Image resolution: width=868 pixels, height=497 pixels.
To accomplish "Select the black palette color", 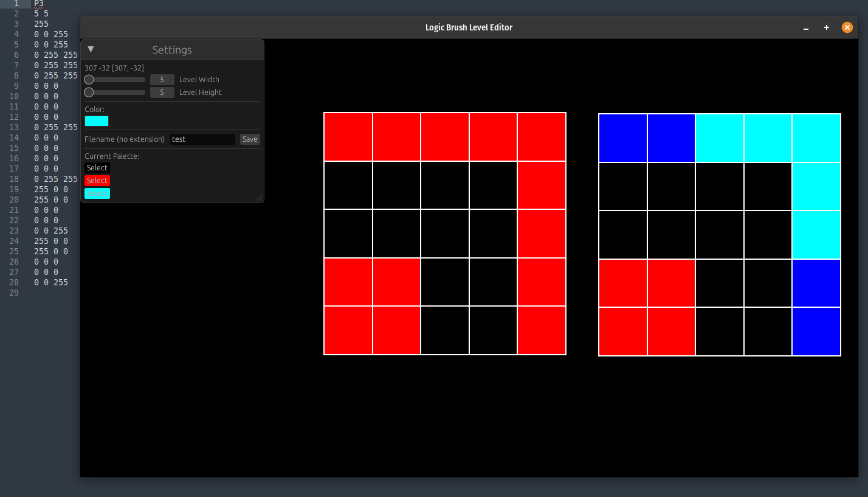I will click(x=97, y=168).
